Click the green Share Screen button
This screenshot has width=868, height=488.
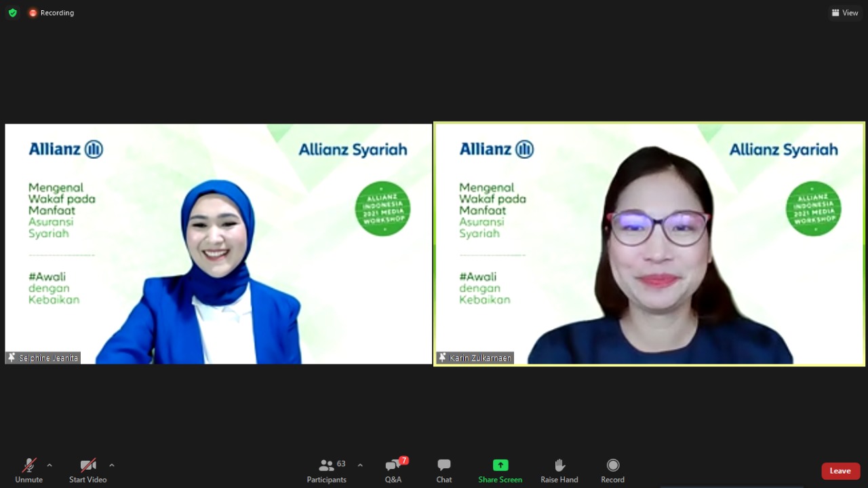click(500, 470)
